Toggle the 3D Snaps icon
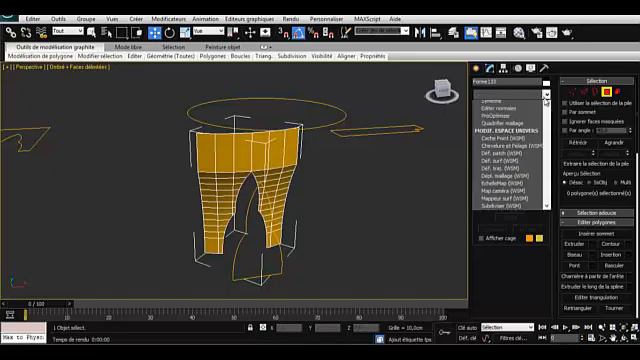 (x=283, y=32)
